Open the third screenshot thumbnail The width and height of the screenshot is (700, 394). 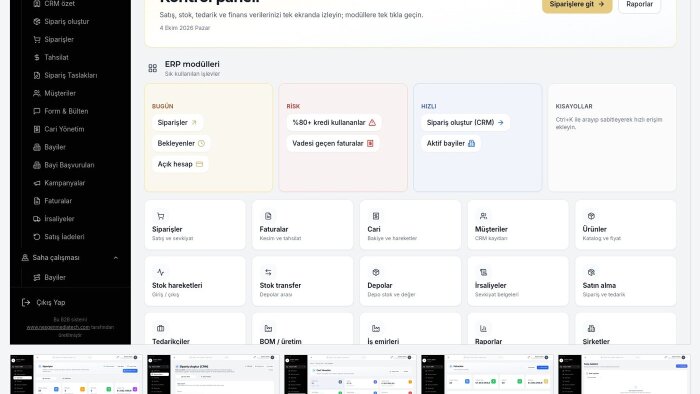tap(350, 374)
